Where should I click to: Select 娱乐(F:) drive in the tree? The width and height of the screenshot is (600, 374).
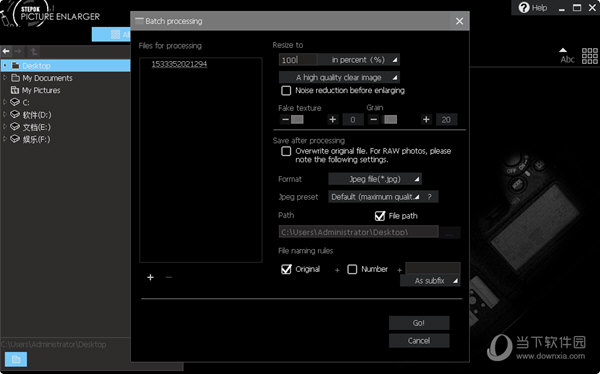point(36,139)
